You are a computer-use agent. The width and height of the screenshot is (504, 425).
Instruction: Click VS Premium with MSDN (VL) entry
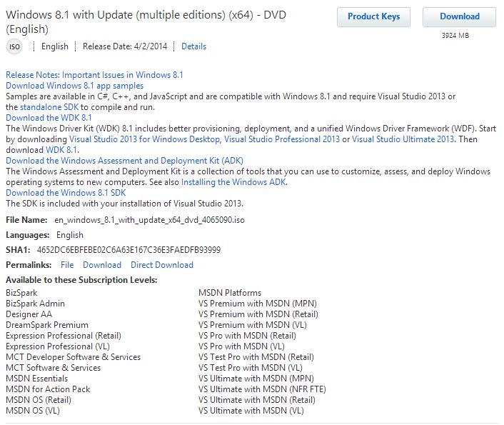(253, 325)
